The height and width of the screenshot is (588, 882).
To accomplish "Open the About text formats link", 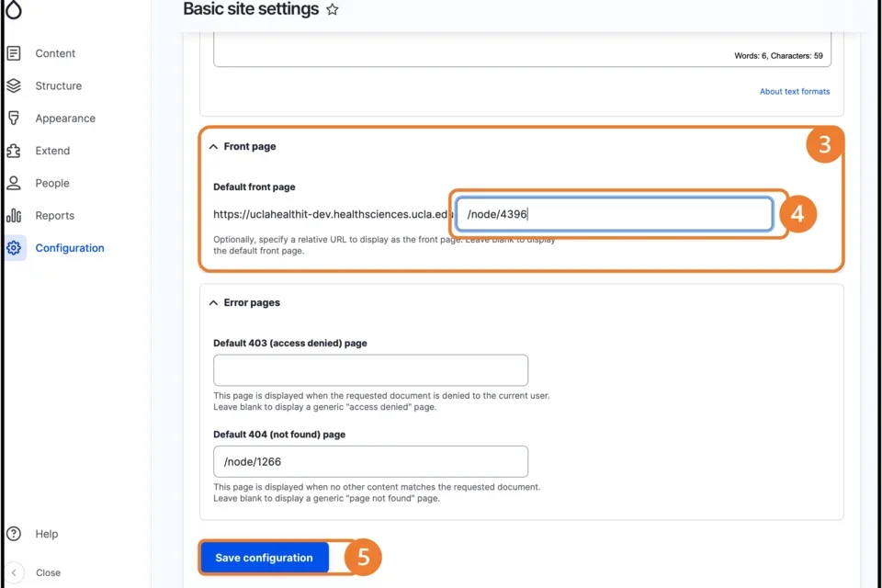I will pyautogui.click(x=794, y=91).
